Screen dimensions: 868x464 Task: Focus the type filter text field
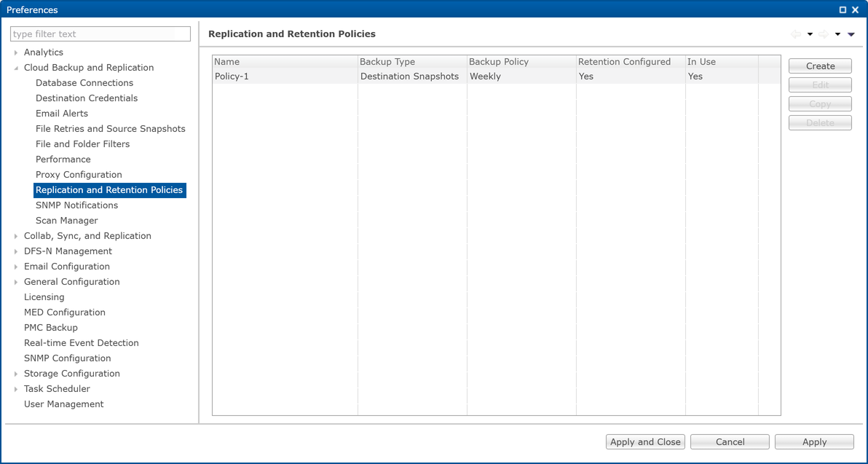pyautogui.click(x=100, y=34)
